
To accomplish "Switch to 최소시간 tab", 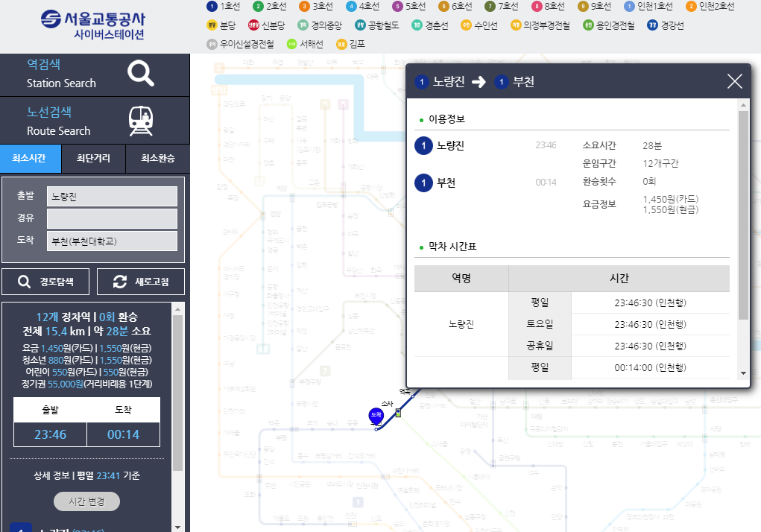I will point(30,158).
